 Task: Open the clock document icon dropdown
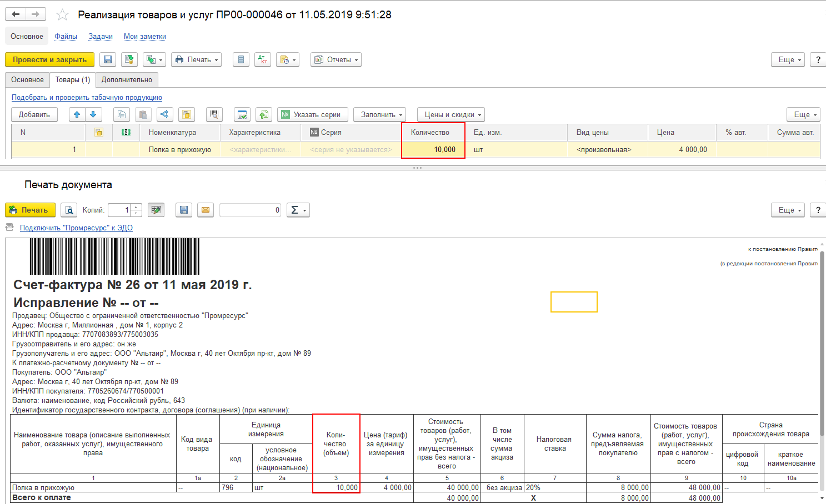288,59
